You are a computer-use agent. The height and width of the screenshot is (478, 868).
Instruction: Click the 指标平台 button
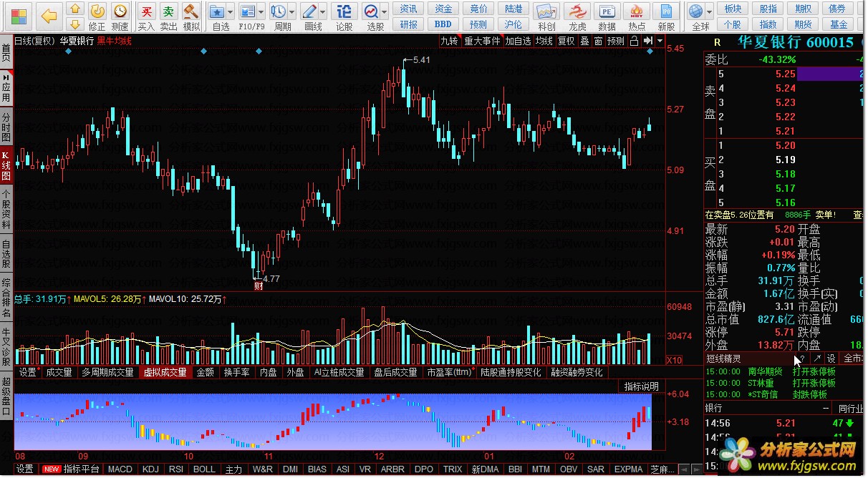coord(81,469)
